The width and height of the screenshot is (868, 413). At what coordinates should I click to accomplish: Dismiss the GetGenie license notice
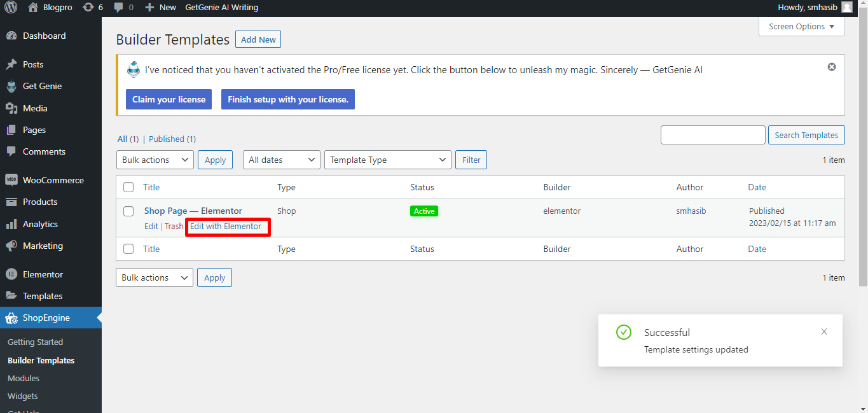pos(832,67)
